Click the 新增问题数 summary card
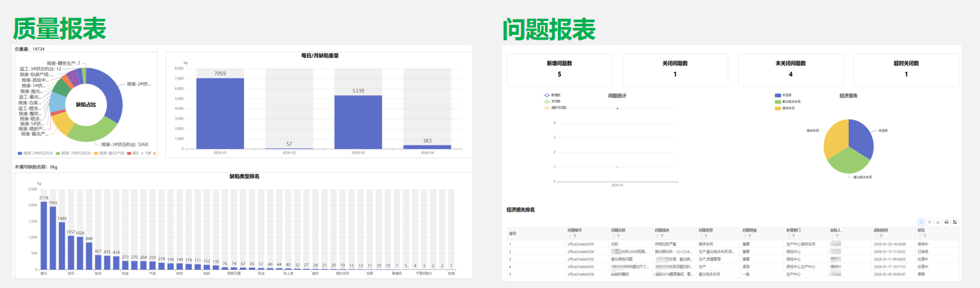The image size is (980, 288). pyautogui.click(x=560, y=70)
